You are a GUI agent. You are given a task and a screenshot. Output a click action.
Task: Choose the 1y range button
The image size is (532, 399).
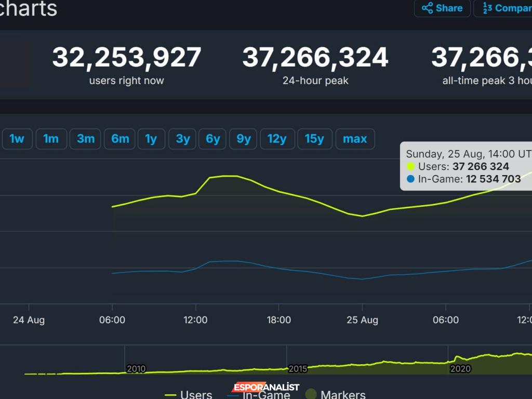pyautogui.click(x=151, y=139)
